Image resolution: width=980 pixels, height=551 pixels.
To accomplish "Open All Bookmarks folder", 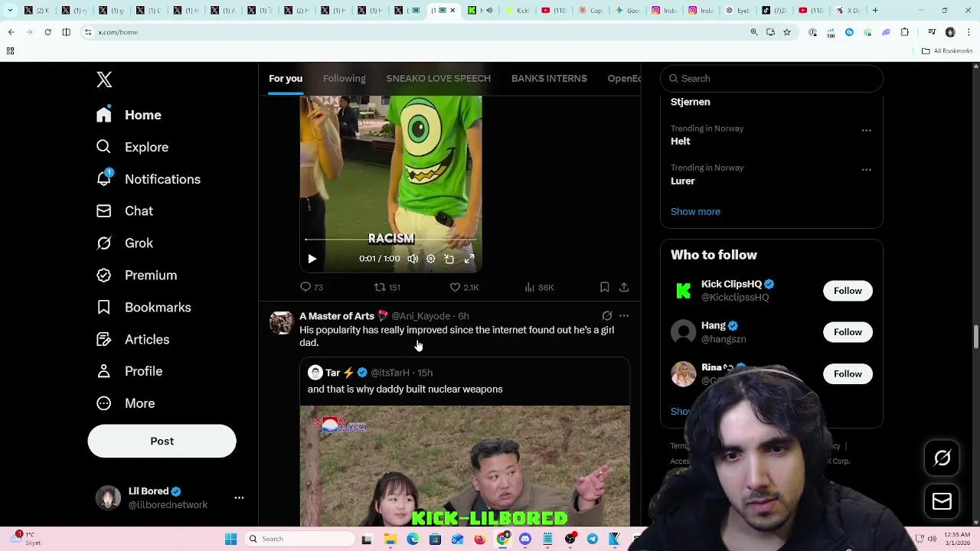I will (x=947, y=51).
